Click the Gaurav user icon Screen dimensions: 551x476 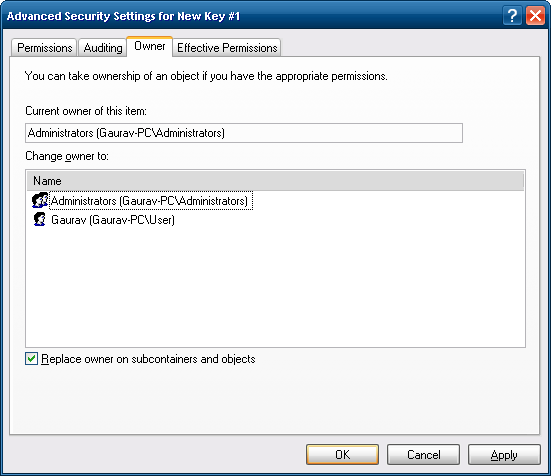pyautogui.click(x=39, y=220)
